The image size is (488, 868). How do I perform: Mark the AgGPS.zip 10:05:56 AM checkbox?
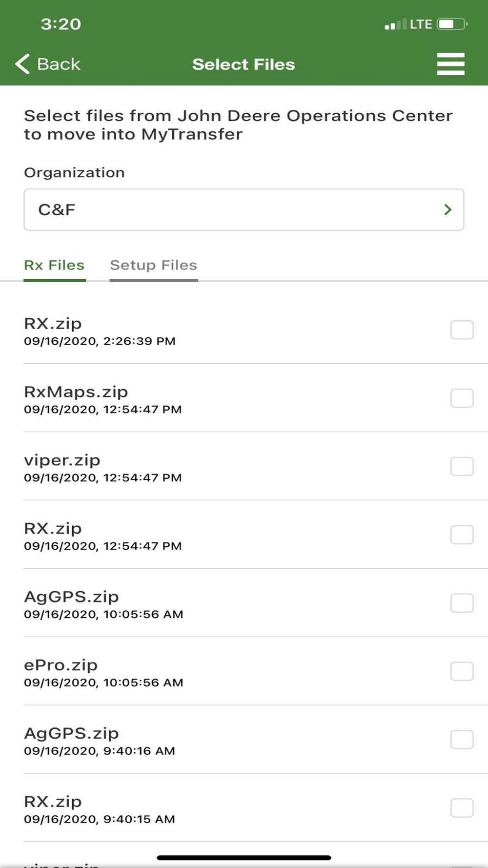coord(462,603)
